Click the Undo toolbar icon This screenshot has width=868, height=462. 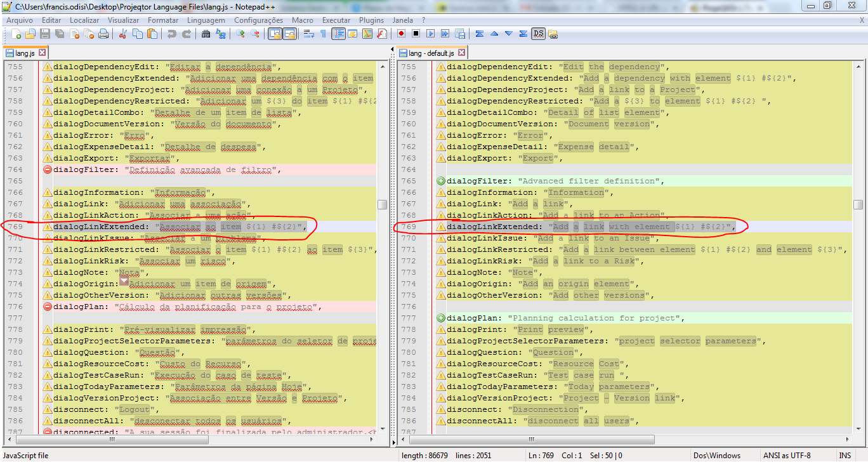pos(171,34)
